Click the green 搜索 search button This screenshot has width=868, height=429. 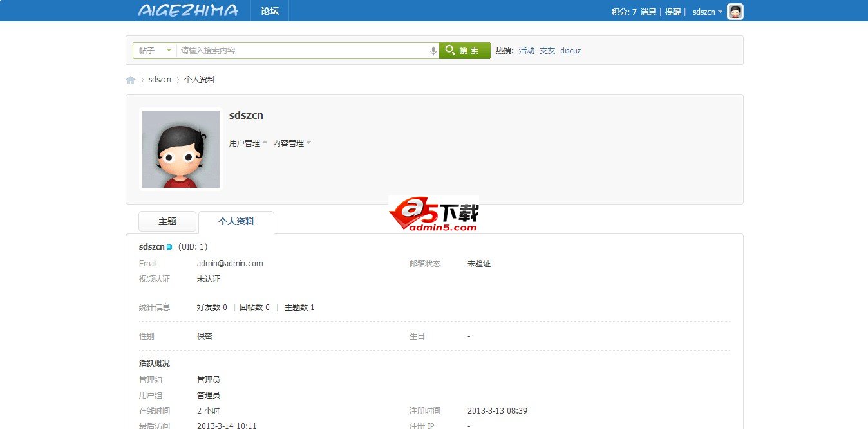tap(465, 50)
